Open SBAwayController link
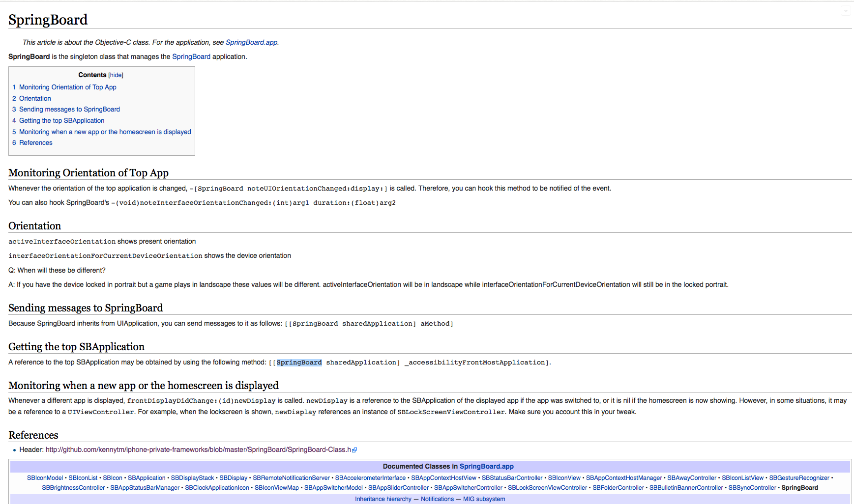Screen dimensions: 854x504 (692, 478)
